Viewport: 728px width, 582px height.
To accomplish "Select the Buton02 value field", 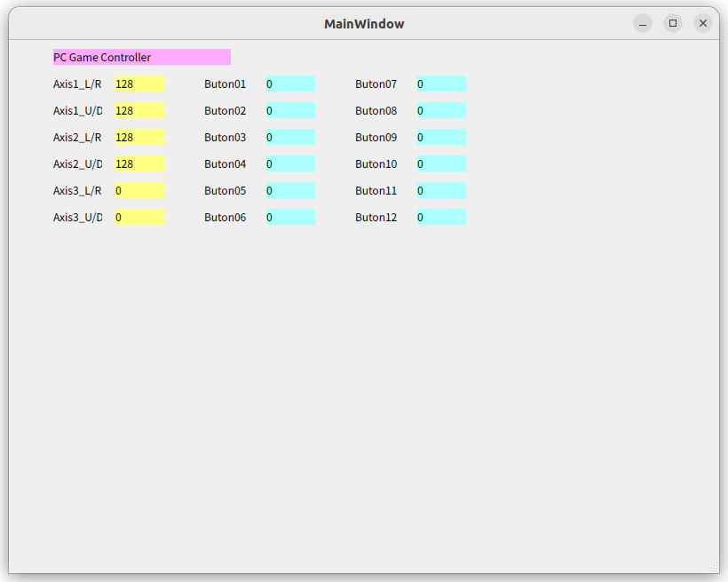I will tap(289, 110).
